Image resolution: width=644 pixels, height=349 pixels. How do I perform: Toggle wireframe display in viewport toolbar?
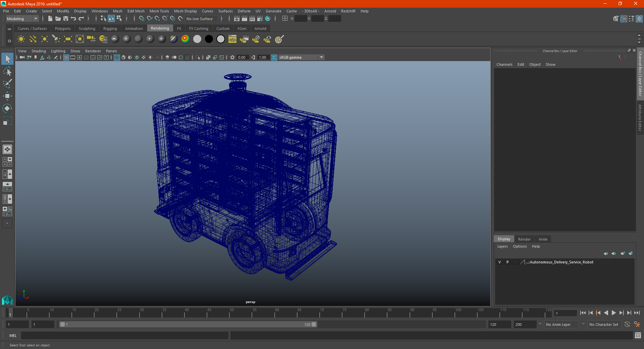click(117, 57)
